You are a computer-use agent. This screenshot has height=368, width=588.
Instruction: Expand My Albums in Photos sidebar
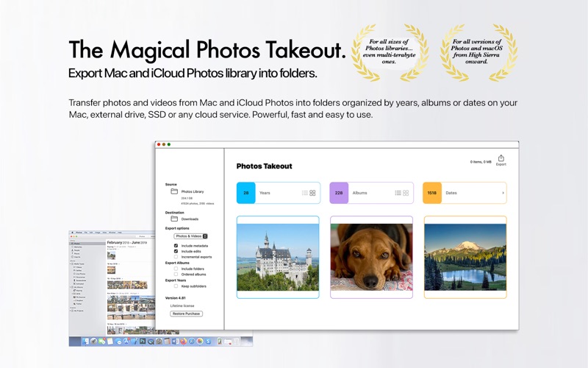(70, 287)
